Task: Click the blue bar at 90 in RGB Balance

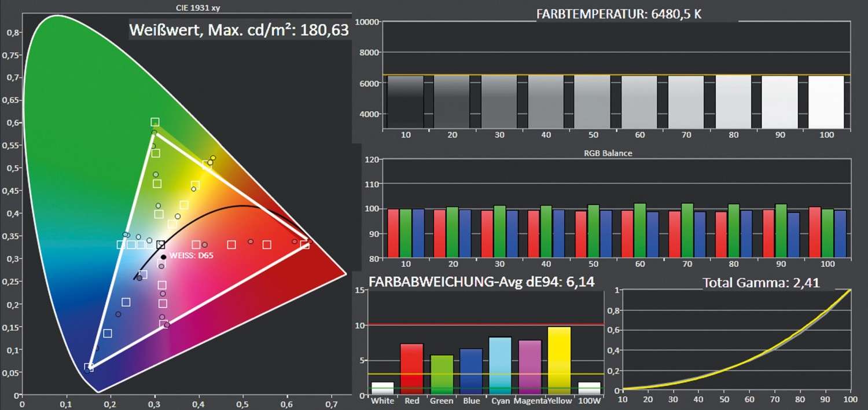Action: tap(793, 235)
